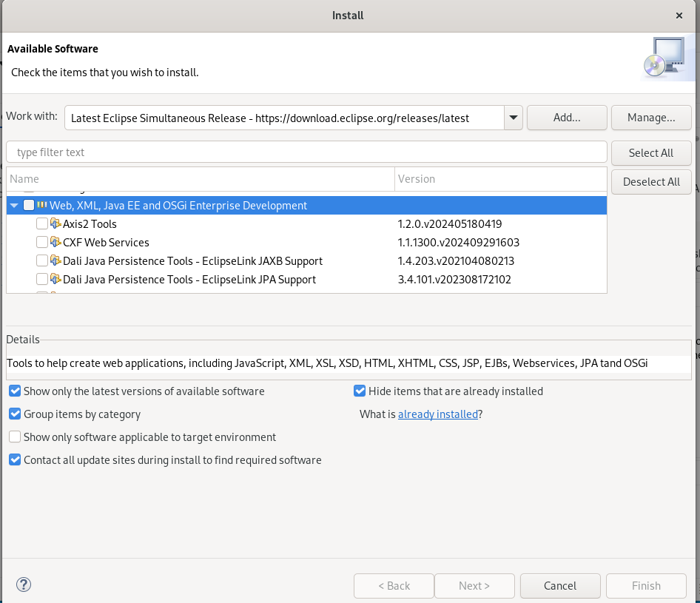
Task: Sort by the Name column header
Action: coord(201,179)
